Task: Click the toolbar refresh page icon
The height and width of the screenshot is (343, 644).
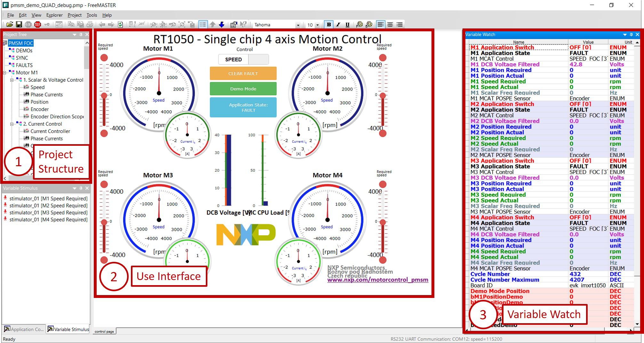Action: 120,24
